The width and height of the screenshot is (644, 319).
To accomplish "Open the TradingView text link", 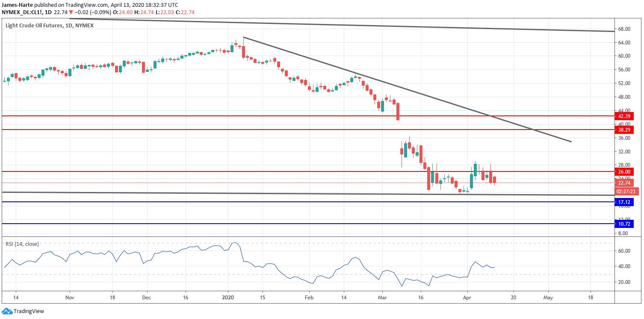I will (x=29, y=311).
